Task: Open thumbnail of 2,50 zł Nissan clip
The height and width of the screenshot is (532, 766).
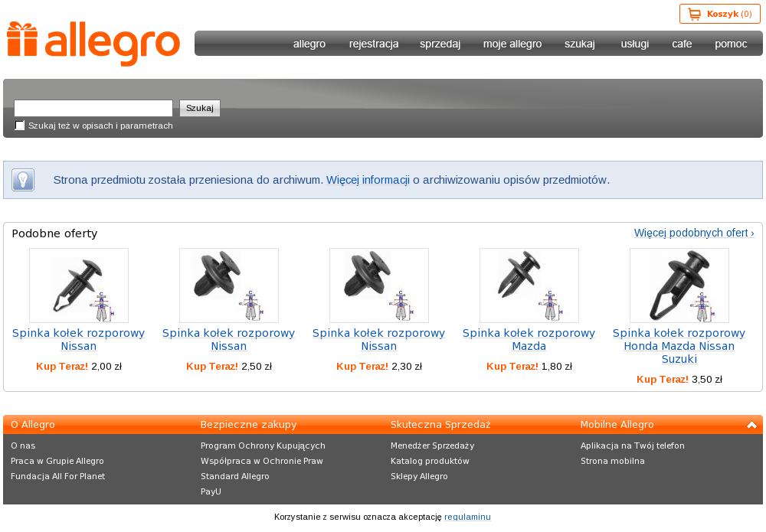Action: [x=228, y=286]
